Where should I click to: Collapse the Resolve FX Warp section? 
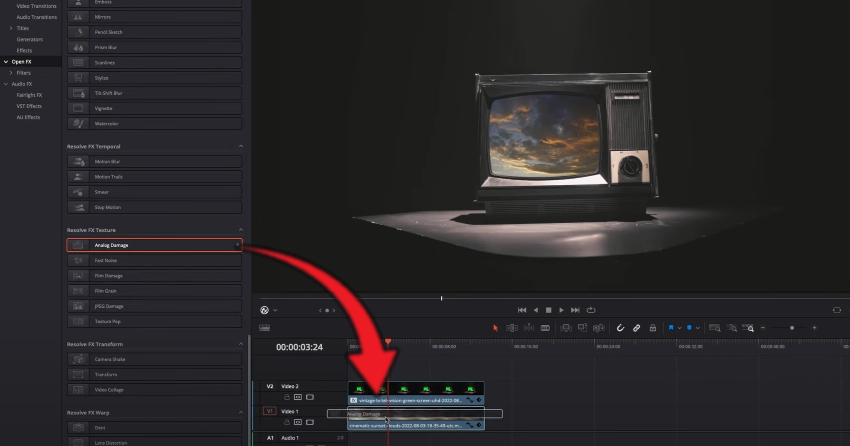point(241,412)
